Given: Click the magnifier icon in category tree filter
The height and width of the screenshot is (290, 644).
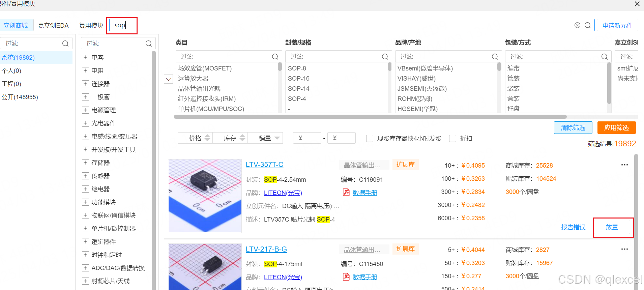Looking at the screenshot, I should (149, 43).
